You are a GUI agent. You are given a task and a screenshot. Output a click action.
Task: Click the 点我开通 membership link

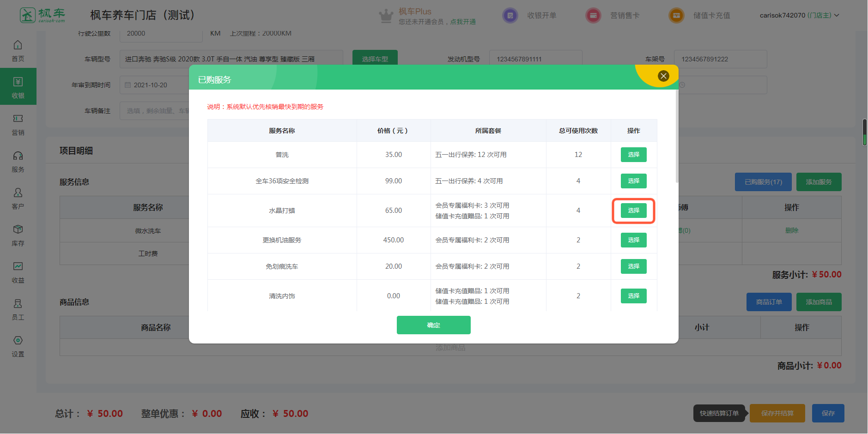point(463,22)
